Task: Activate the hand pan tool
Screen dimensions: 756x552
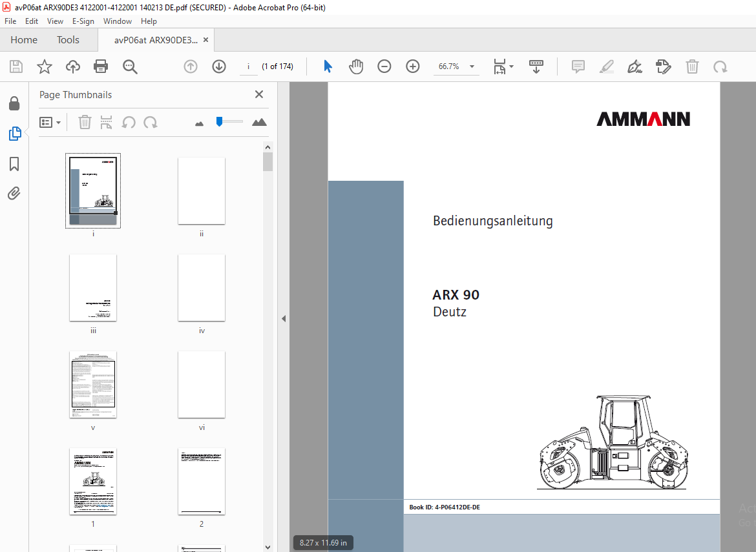Action: [356, 66]
